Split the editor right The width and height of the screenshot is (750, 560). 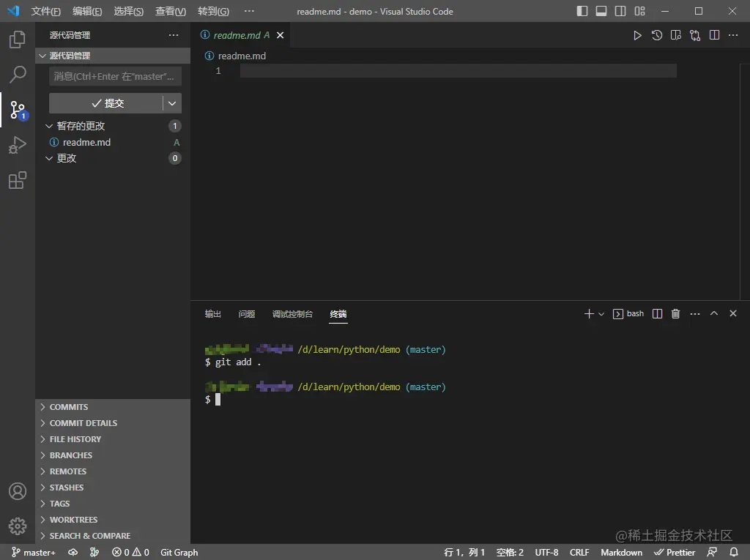click(714, 35)
